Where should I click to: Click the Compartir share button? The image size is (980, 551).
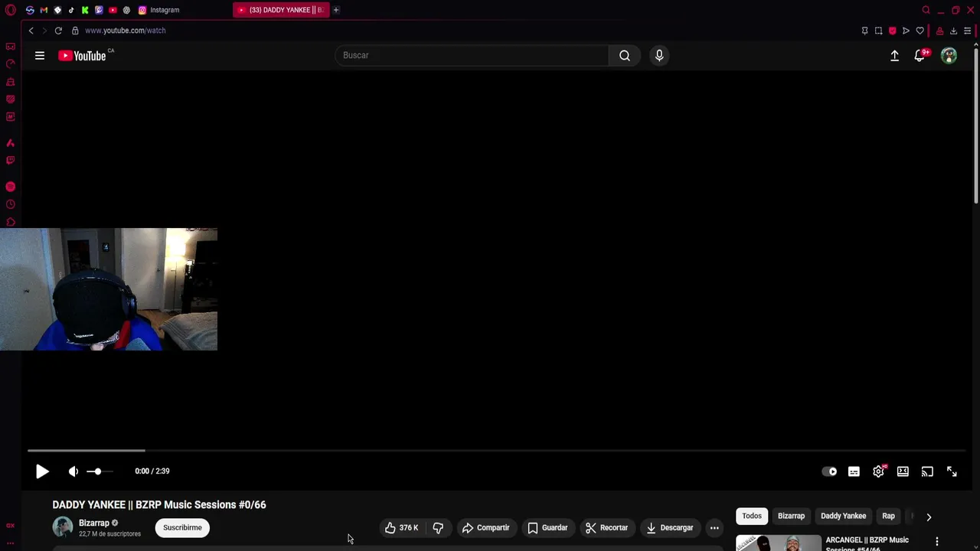point(485,527)
